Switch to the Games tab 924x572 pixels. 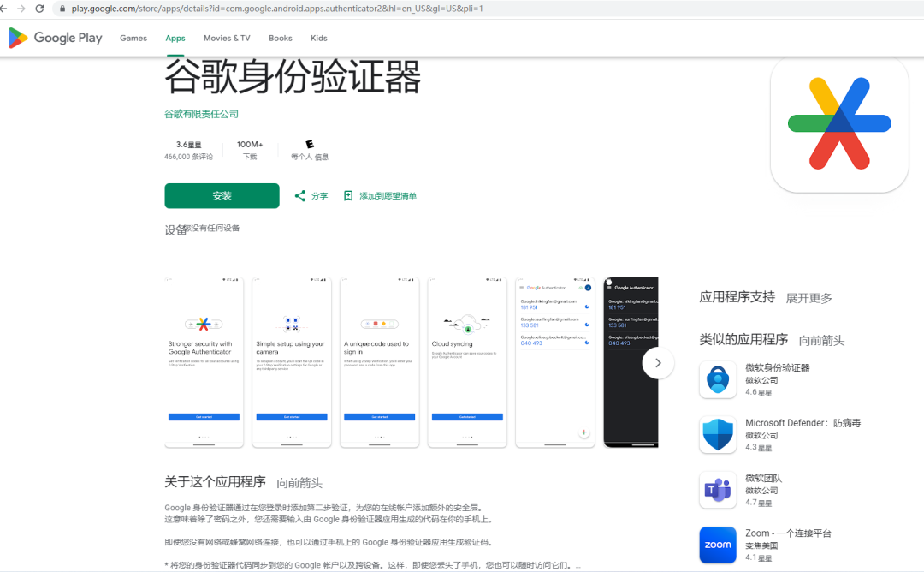point(133,38)
